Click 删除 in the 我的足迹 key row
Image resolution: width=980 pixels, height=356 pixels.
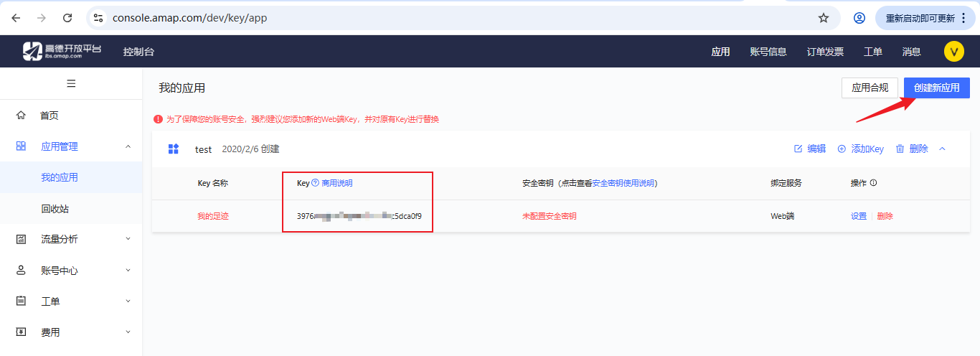885,216
